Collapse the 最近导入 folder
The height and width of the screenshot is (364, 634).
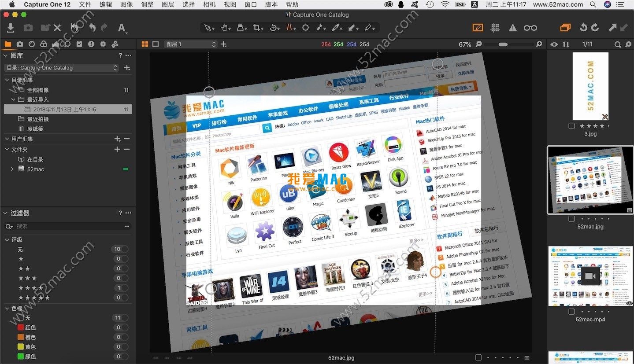(x=13, y=99)
